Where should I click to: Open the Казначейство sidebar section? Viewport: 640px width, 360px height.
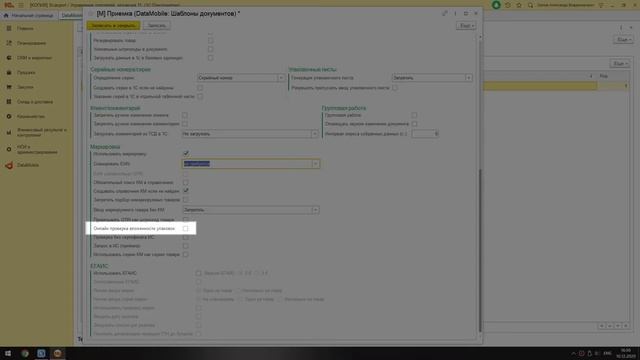(31, 116)
